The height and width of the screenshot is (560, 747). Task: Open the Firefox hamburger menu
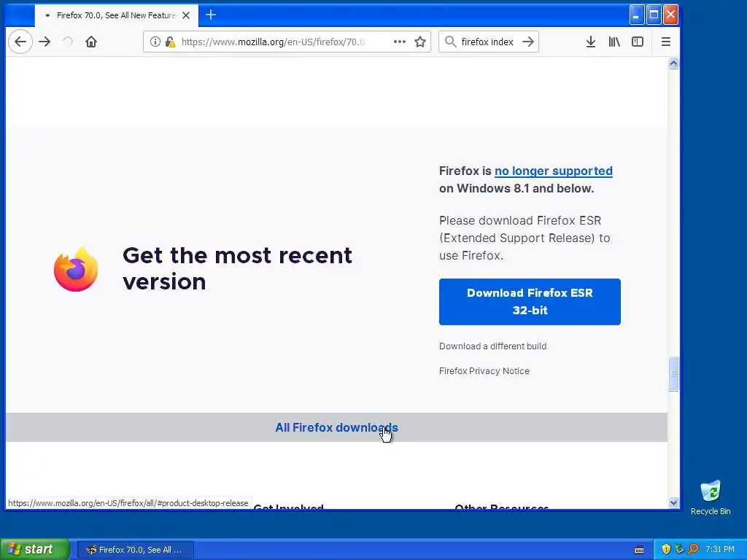coord(666,42)
